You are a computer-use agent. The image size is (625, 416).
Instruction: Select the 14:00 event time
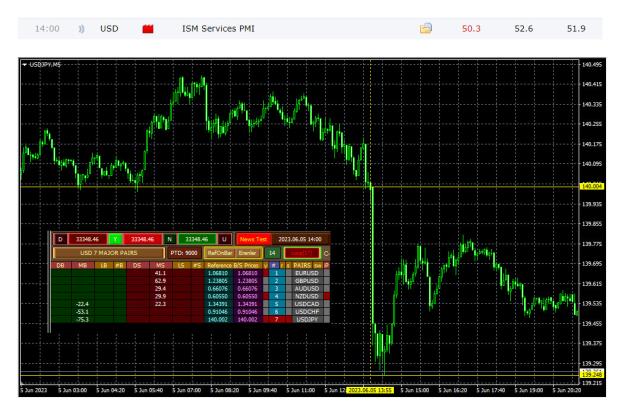47,29
